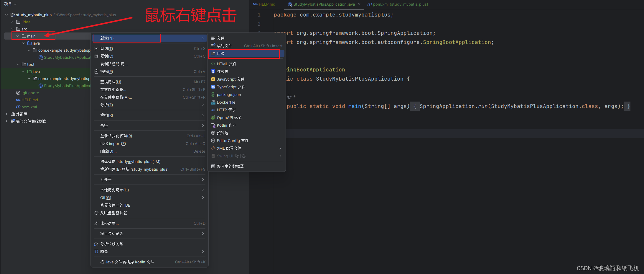Open the 分析(Z) submenu

coord(149,105)
